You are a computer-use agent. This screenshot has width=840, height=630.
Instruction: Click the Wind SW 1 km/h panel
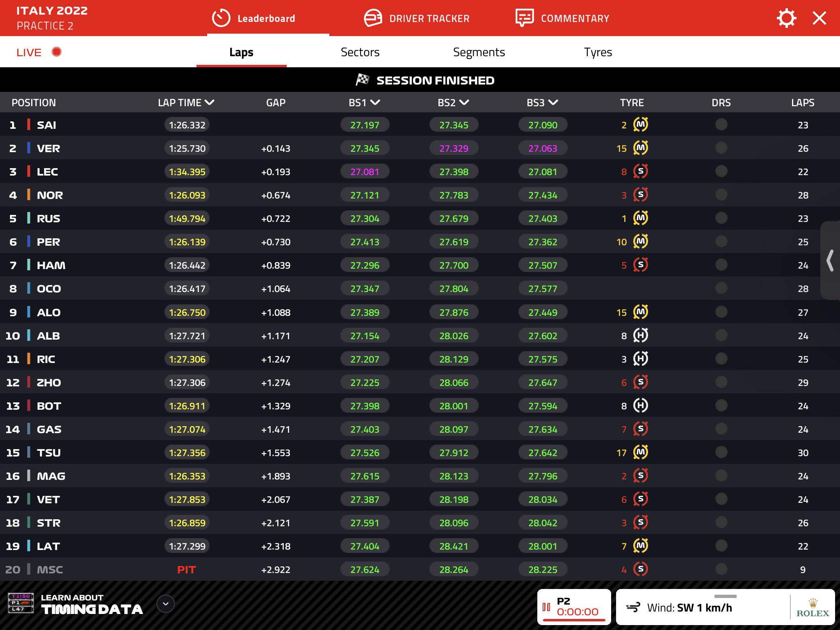725,607
